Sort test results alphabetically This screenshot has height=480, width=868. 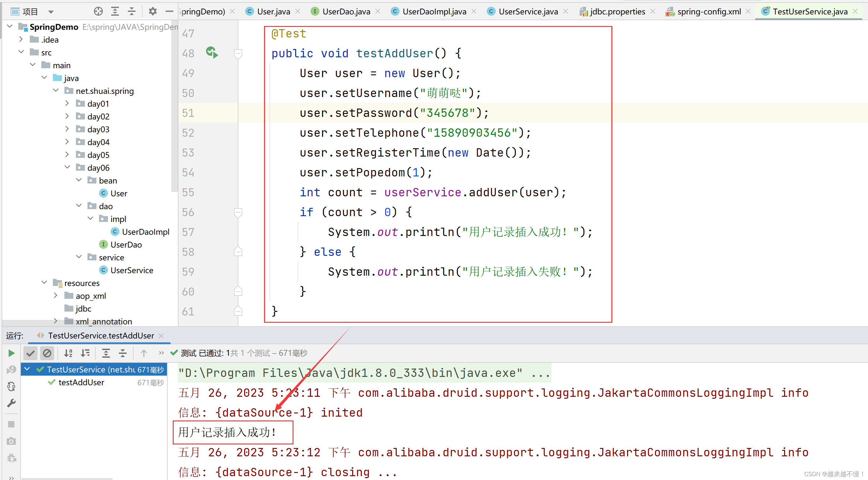68,353
